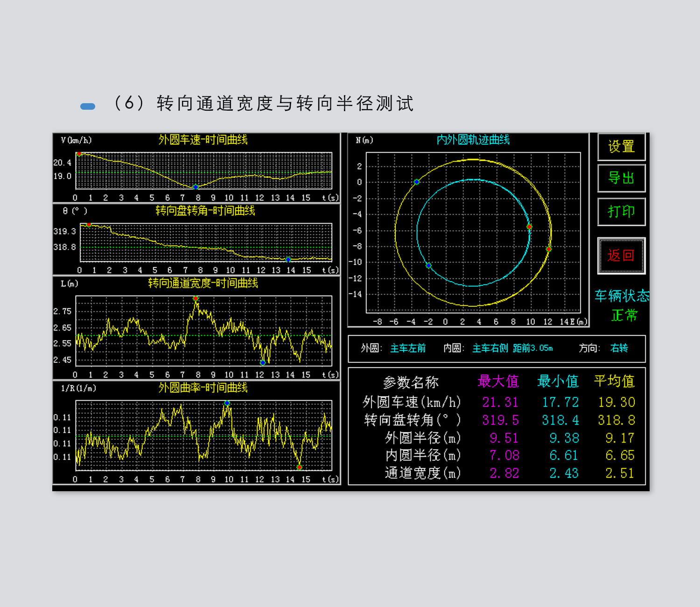The height and width of the screenshot is (607, 700).
Task: Click the 右转 direction value
Action: [x=619, y=348]
